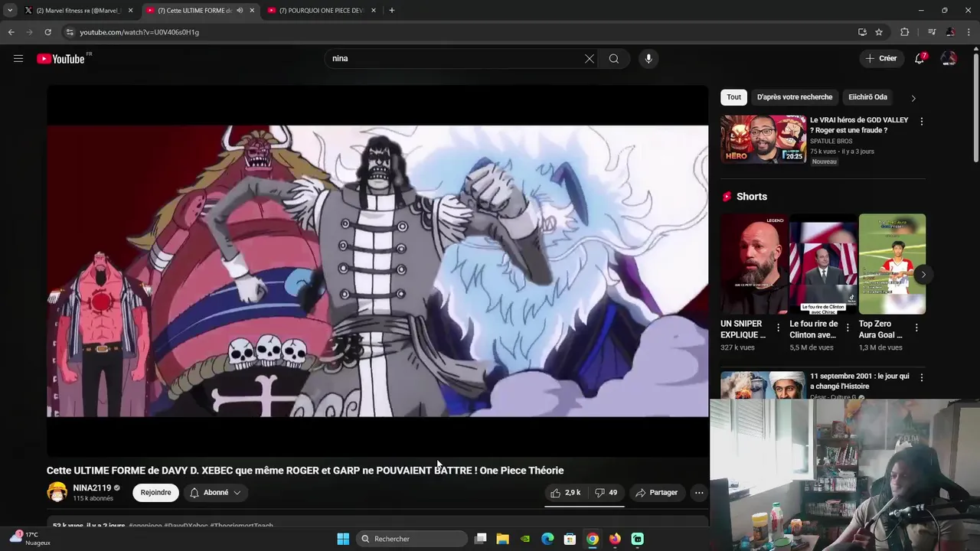Open the weather widget showing 17°C
The height and width of the screenshot is (551, 980).
pos(30,538)
